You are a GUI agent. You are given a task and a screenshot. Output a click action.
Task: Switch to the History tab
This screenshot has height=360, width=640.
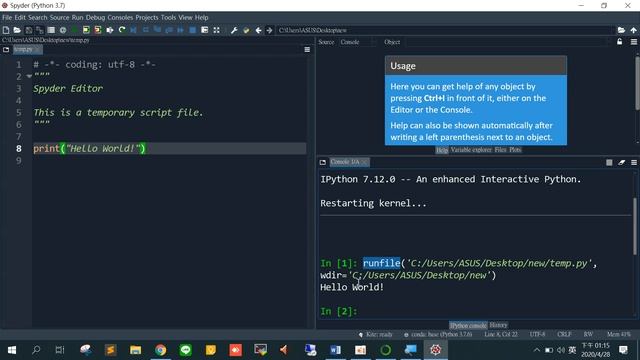498,325
